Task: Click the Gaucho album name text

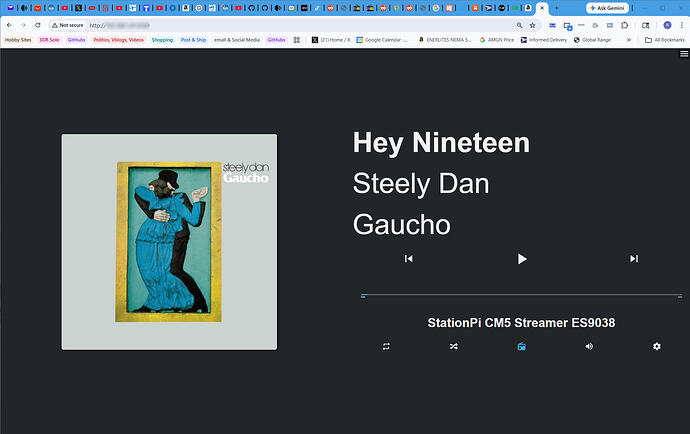Action: [x=401, y=224]
